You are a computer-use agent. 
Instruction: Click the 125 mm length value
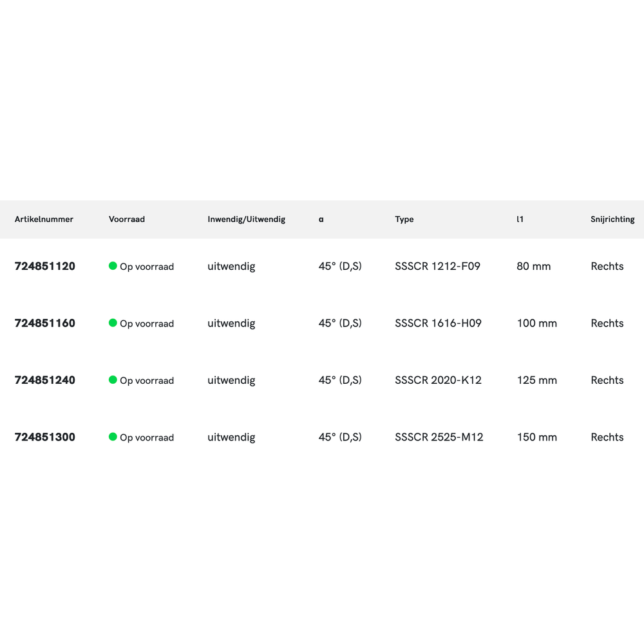tap(536, 381)
